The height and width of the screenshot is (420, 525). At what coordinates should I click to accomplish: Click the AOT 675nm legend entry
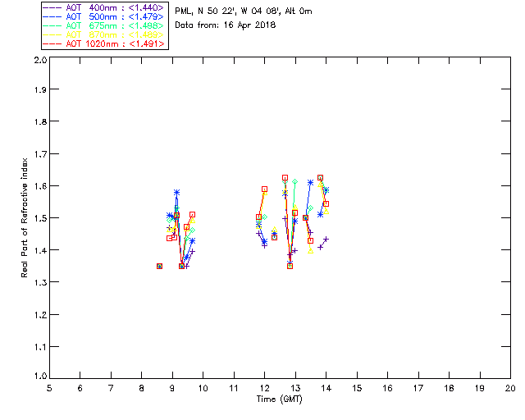coord(103,25)
